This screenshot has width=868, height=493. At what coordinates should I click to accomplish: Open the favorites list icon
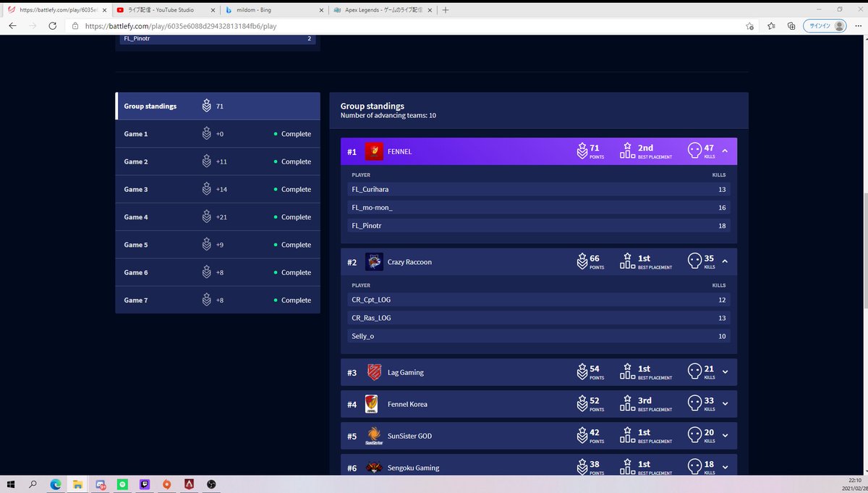771,25
